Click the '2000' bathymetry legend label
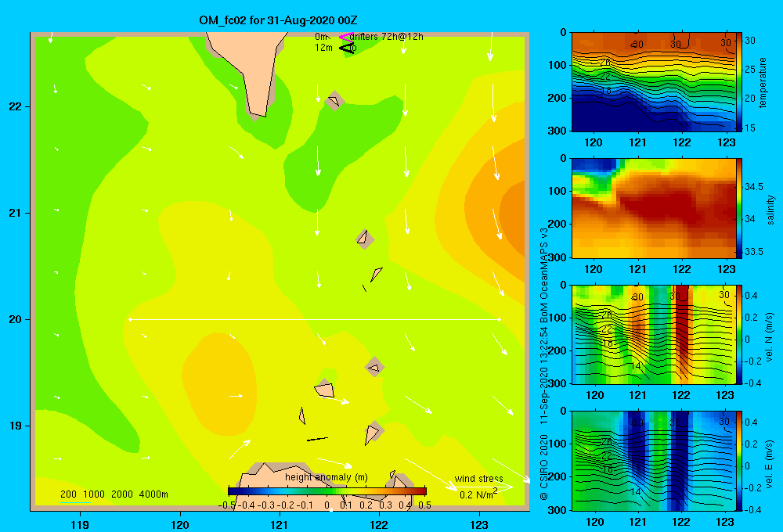 click(x=122, y=494)
